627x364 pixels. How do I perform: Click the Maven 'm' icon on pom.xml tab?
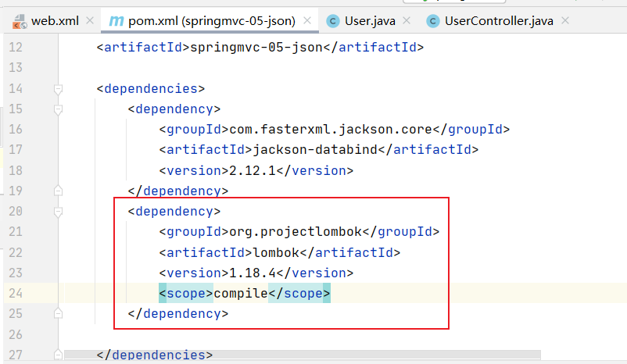116,20
